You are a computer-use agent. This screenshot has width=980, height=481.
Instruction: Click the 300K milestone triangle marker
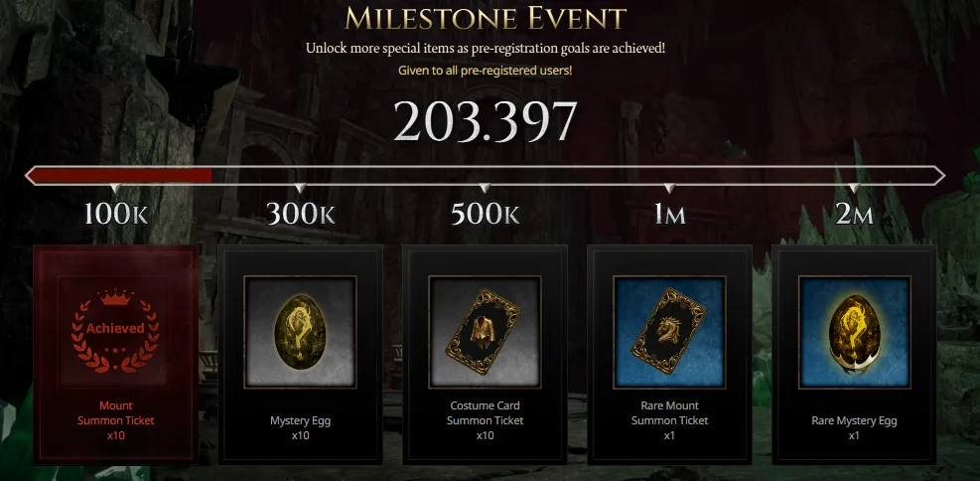point(300,188)
